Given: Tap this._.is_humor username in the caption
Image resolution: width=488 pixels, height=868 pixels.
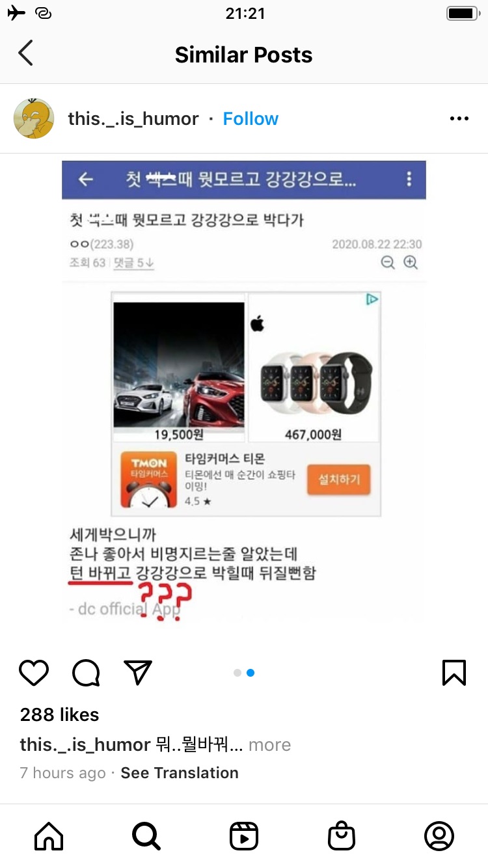Looking at the screenshot, I should point(85,745).
